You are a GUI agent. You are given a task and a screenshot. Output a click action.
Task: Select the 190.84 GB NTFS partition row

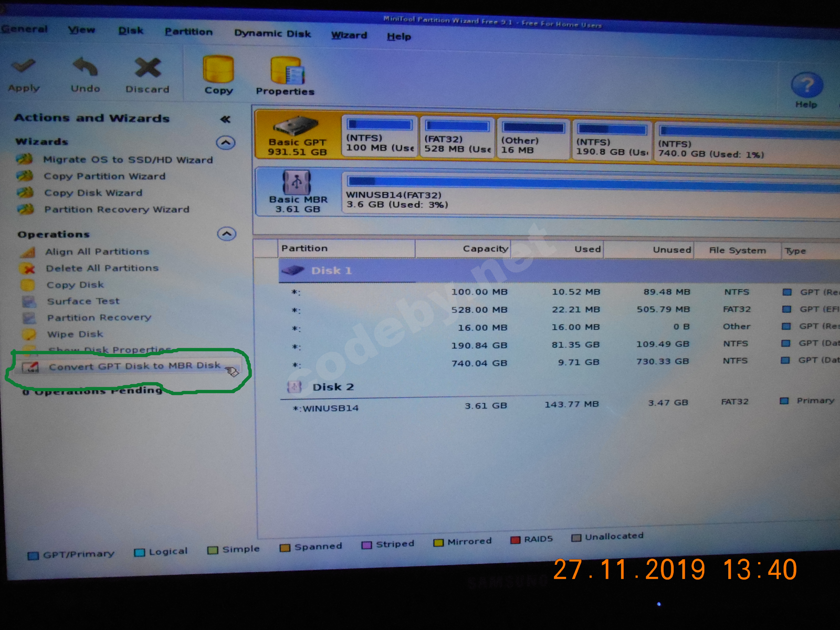point(560,345)
